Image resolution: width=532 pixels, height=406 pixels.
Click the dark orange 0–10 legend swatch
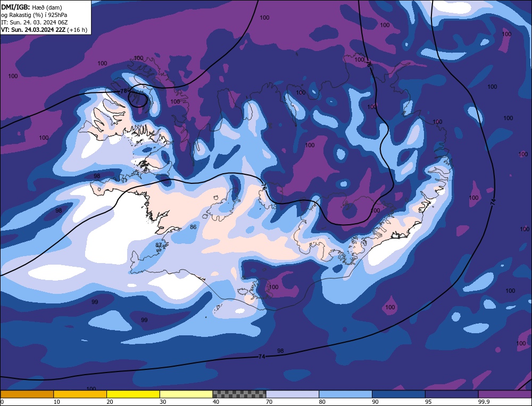27,394
